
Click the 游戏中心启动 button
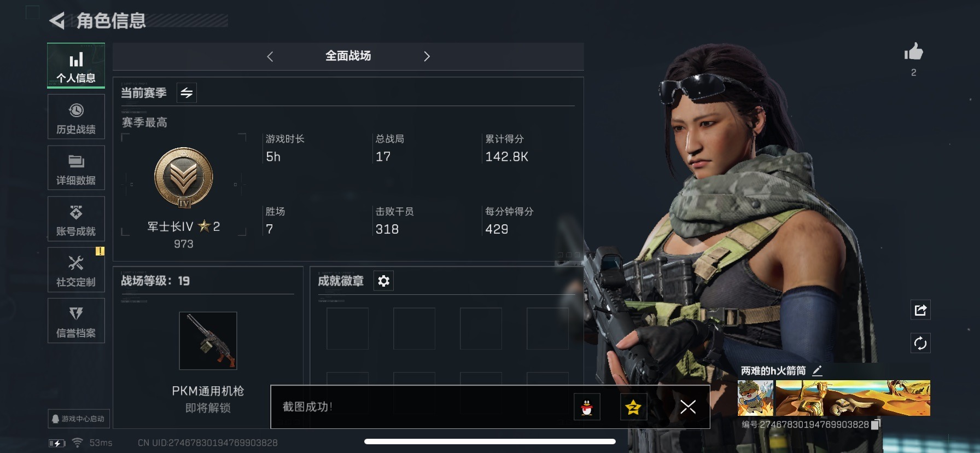(79, 419)
